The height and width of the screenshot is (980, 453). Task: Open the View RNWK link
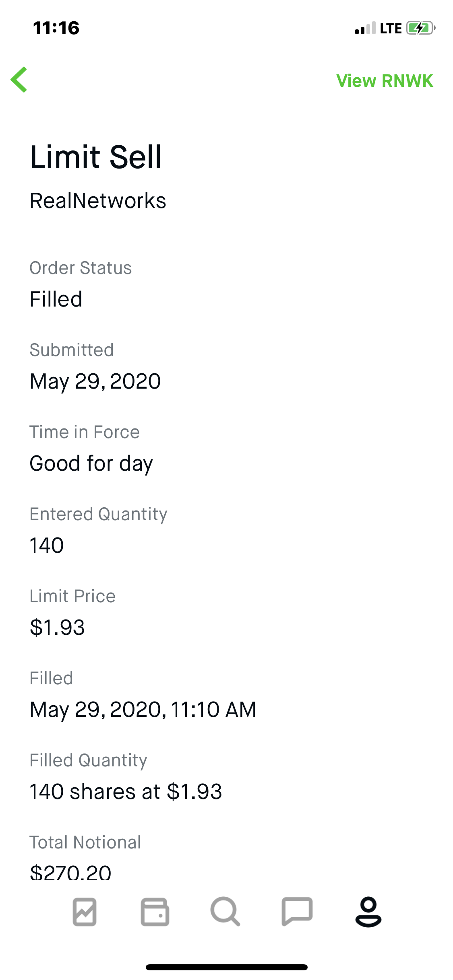coord(385,81)
